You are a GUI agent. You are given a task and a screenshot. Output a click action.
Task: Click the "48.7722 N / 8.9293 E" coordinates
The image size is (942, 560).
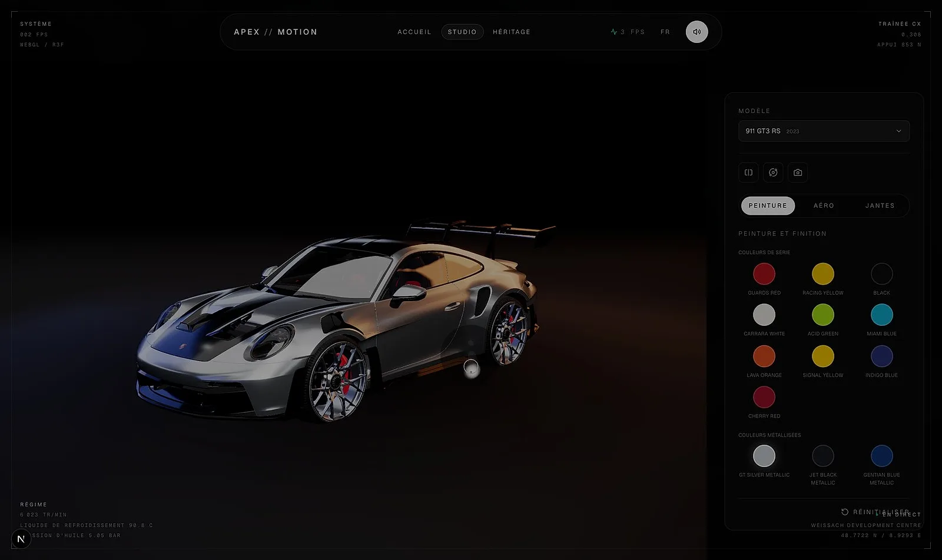[881, 536]
